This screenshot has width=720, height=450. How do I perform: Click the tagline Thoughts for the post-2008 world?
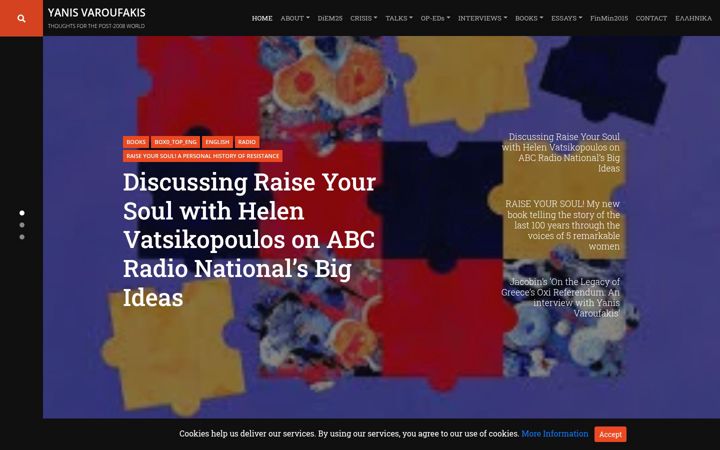96,26
